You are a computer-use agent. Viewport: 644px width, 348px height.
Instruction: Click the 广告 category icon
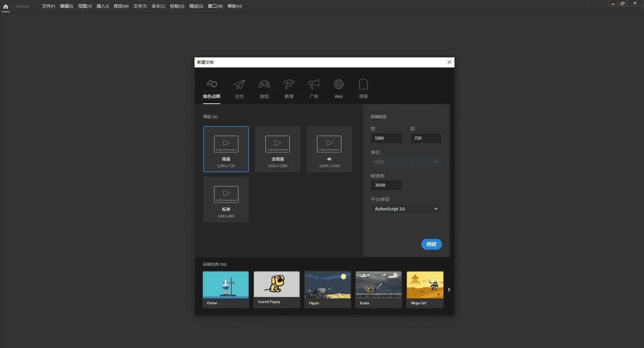coord(314,88)
